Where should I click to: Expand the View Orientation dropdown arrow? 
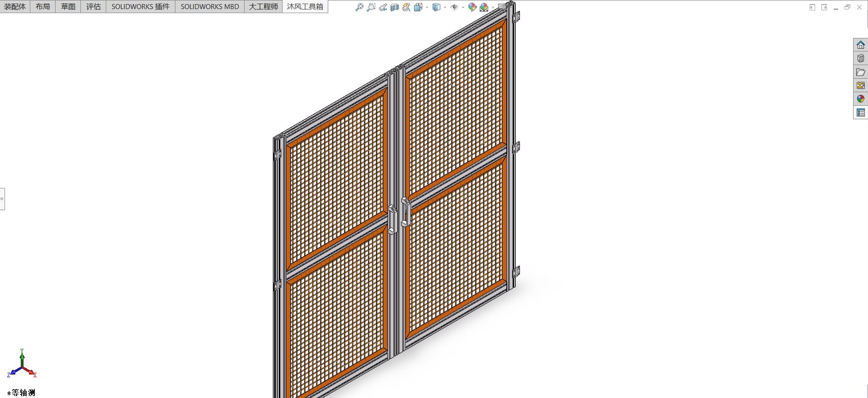[427, 7]
